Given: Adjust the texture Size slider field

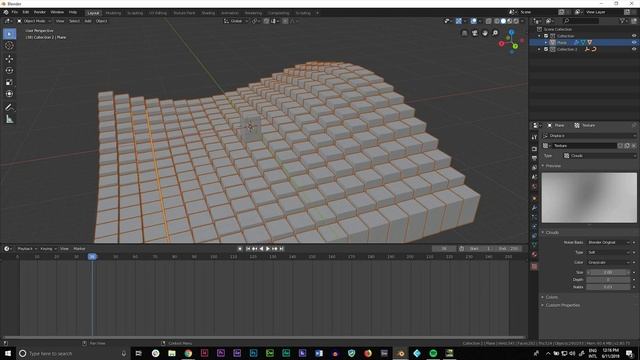Looking at the screenshot, I should [x=608, y=272].
